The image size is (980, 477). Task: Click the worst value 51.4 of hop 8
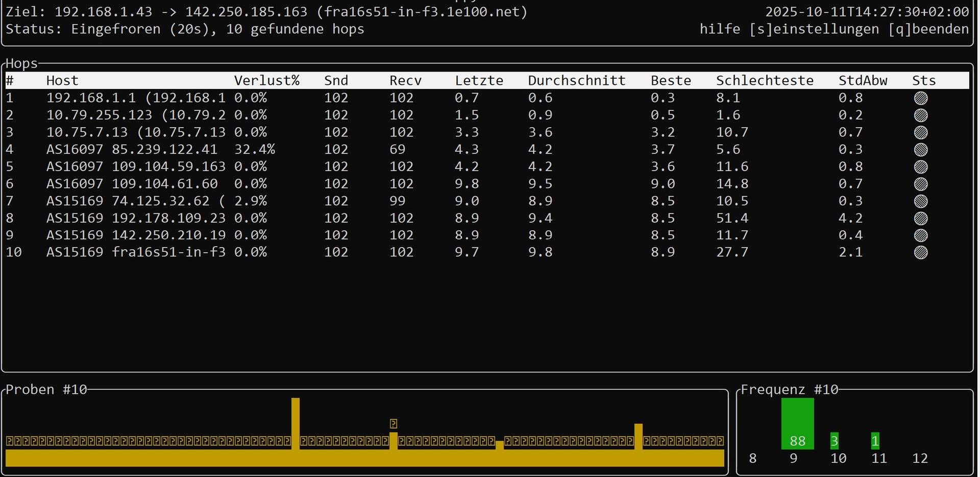732,219
